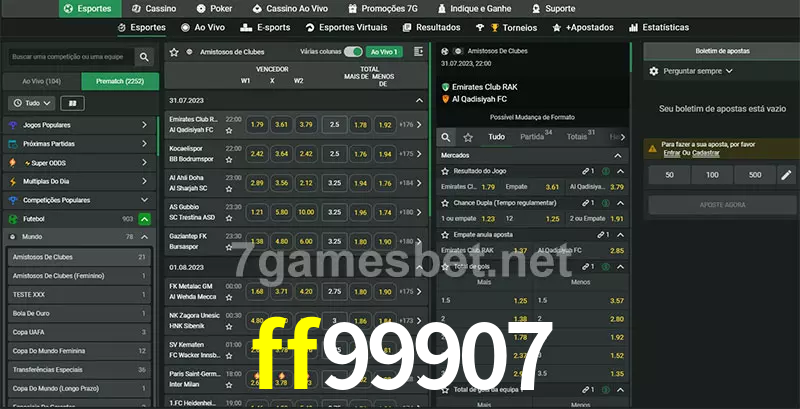Search markets with the match panel magnifier
Screen dimensions: 800x409
point(447,136)
